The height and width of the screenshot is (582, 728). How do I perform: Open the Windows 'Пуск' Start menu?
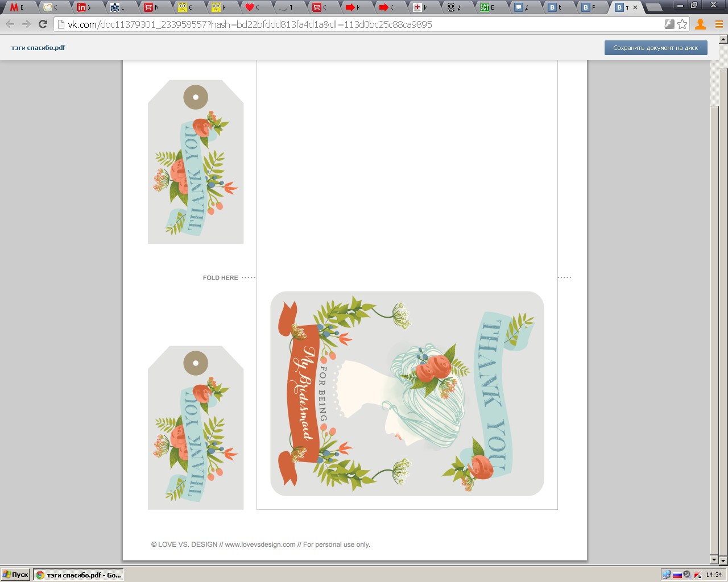point(15,575)
